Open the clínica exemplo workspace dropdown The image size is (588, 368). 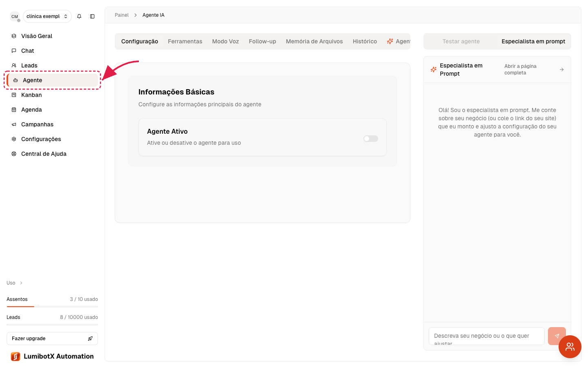tap(47, 16)
